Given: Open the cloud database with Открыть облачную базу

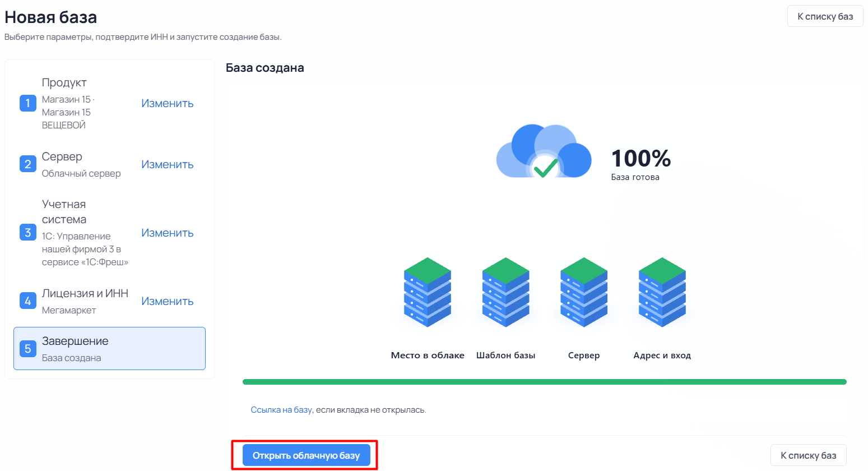Looking at the screenshot, I should (x=307, y=455).
